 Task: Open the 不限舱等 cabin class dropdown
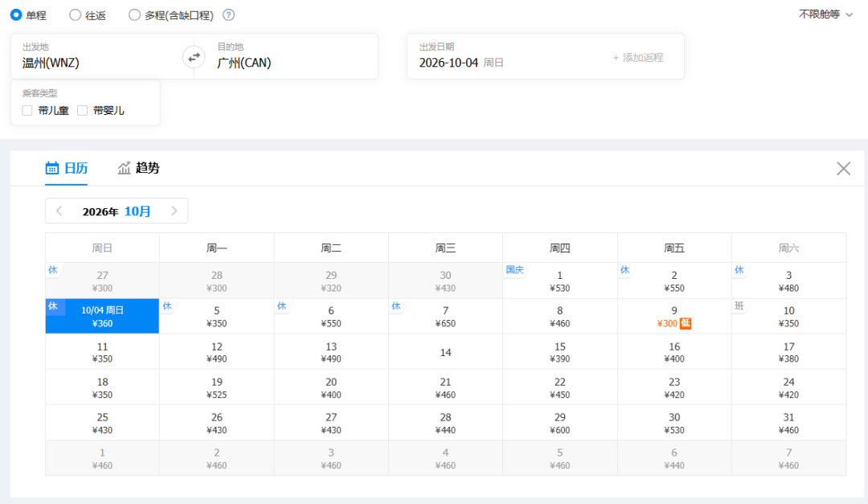[825, 14]
